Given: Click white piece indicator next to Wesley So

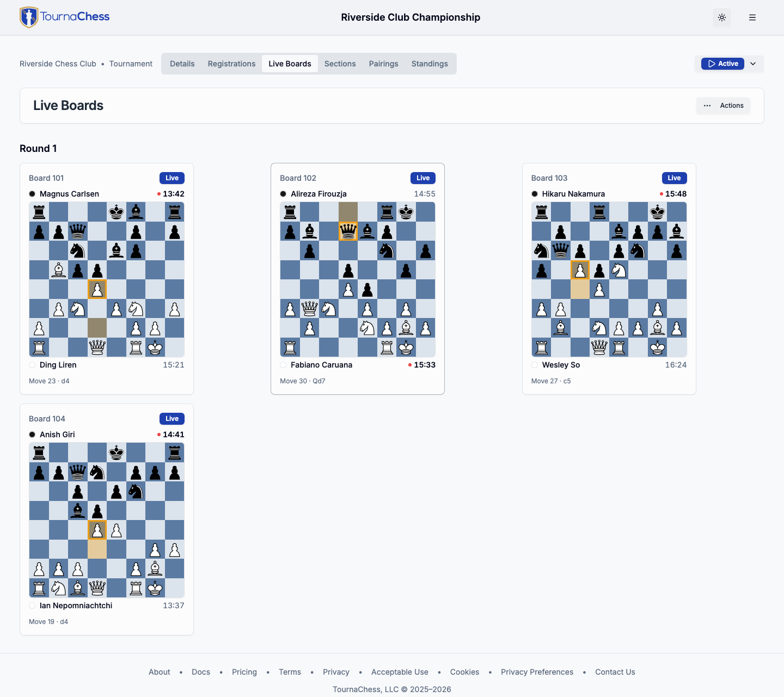Looking at the screenshot, I should [535, 365].
